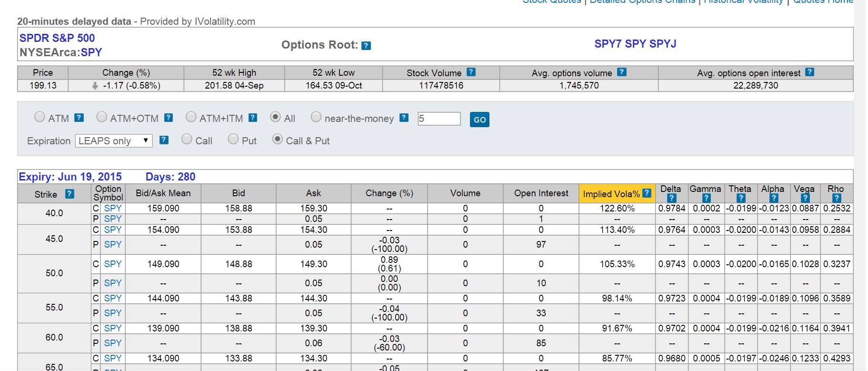Open help icon beside Implied Vola% header
This screenshot has width=868, height=371.
[647, 193]
